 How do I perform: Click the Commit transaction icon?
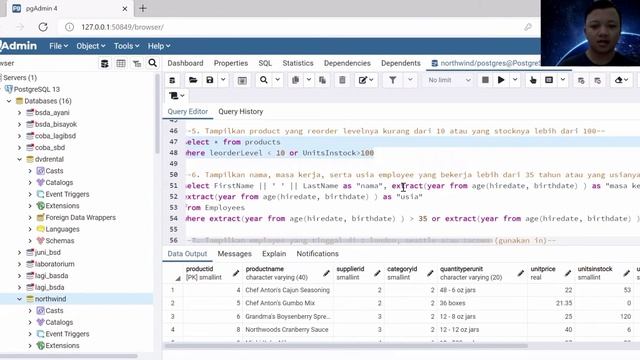581,80
